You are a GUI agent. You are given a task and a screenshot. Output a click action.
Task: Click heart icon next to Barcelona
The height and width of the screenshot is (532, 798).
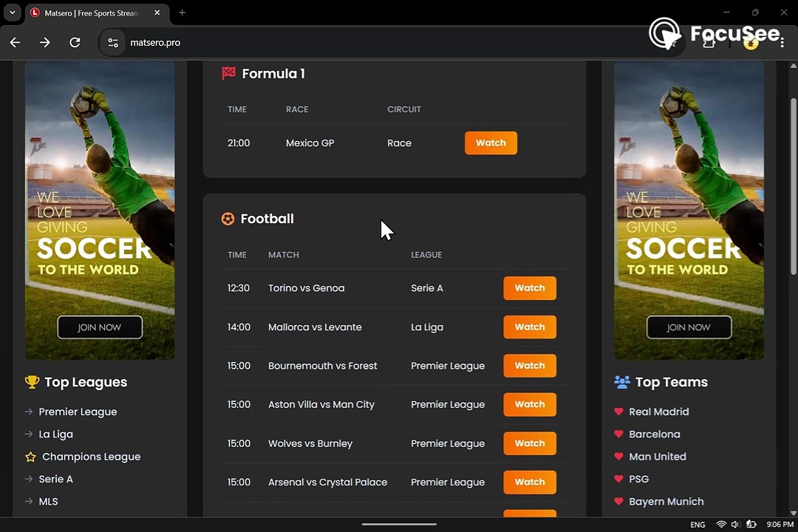pos(619,434)
